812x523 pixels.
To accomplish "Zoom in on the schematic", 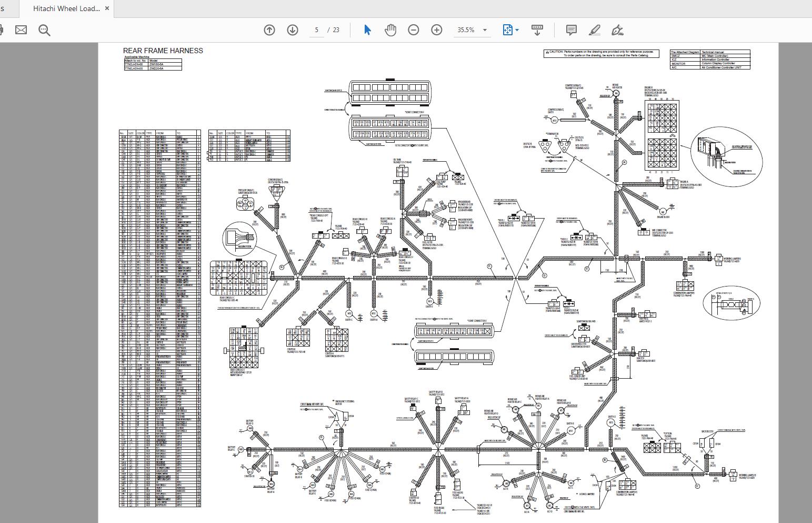I will tap(436, 29).
